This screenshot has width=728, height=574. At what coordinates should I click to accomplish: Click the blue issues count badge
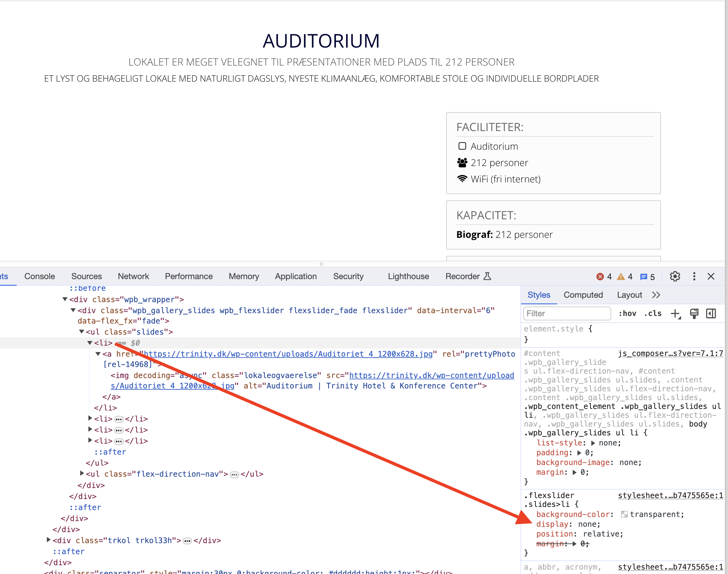pos(647,277)
